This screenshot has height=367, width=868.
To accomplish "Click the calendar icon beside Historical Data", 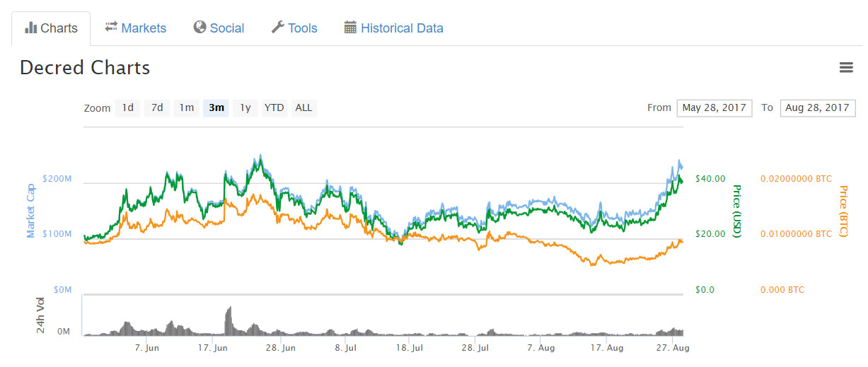I will [x=350, y=28].
